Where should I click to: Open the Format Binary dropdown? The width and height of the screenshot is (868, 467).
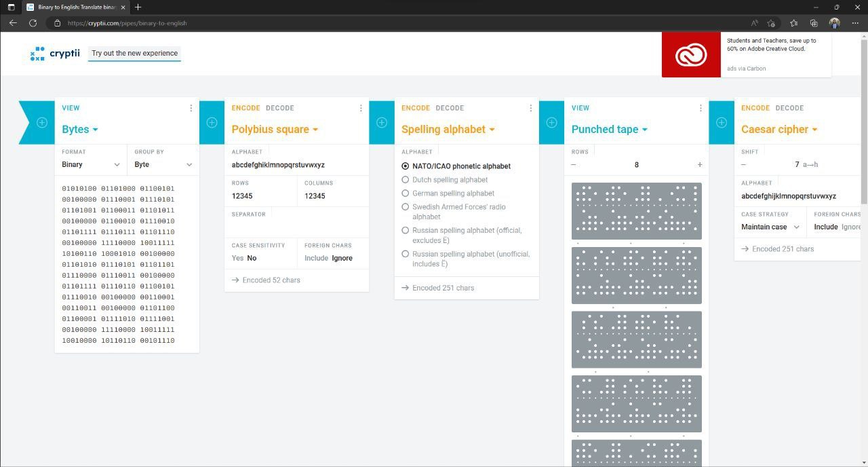[x=90, y=164]
